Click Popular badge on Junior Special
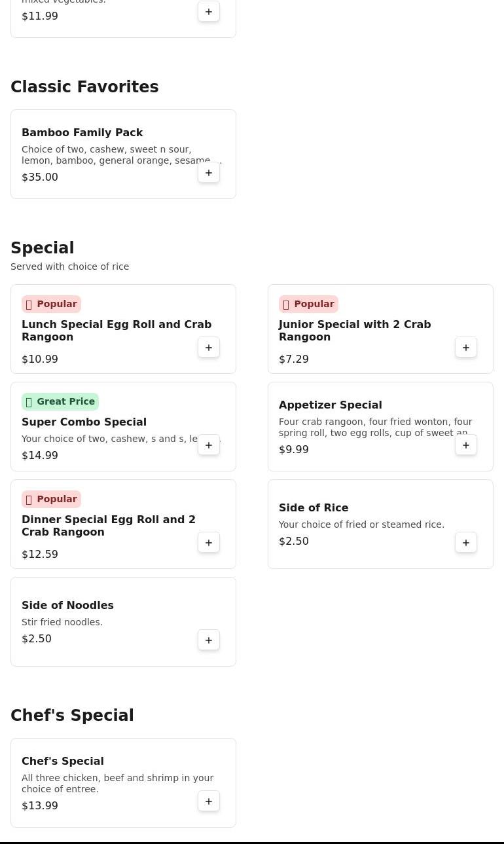The image size is (504, 844). (x=308, y=304)
